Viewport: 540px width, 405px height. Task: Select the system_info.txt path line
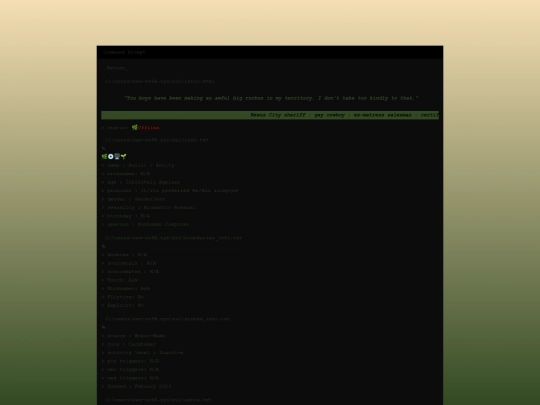pos(167,319)
